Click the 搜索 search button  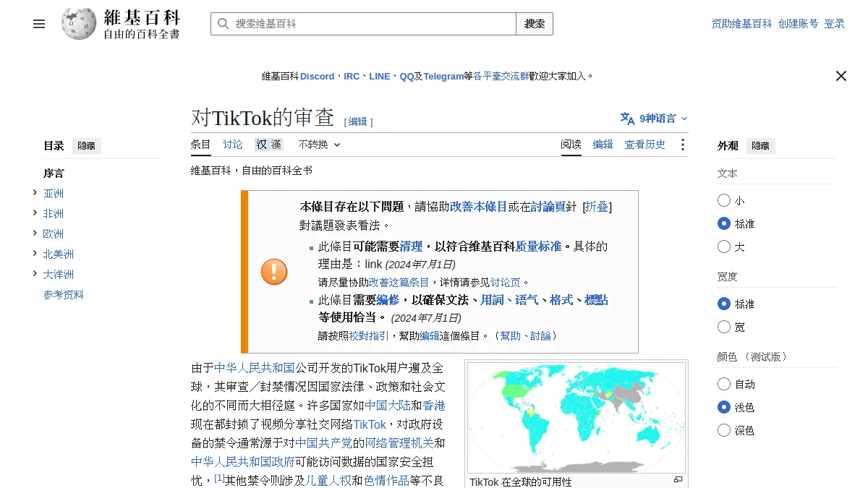535,24
